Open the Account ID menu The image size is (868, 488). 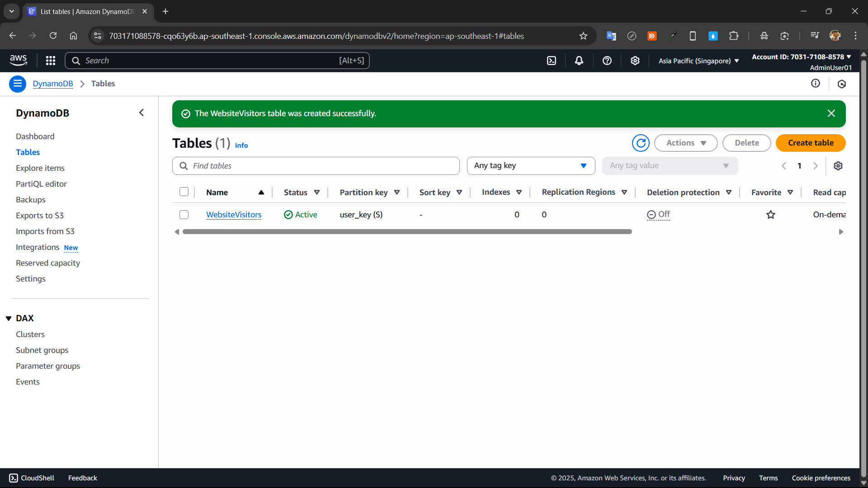tap(802, 57)
